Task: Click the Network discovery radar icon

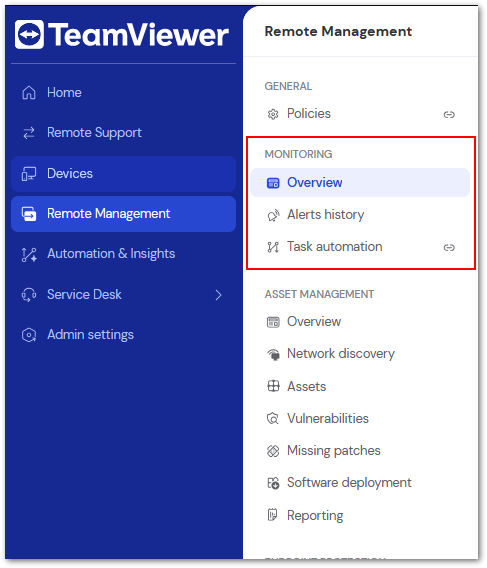Action: click(273, 354)
